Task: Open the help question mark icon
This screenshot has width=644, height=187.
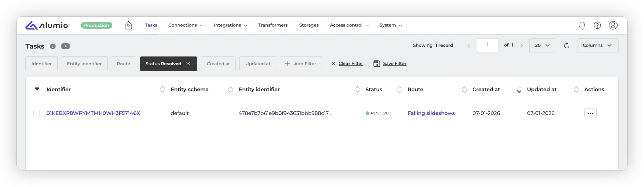Action: [597, 25]
